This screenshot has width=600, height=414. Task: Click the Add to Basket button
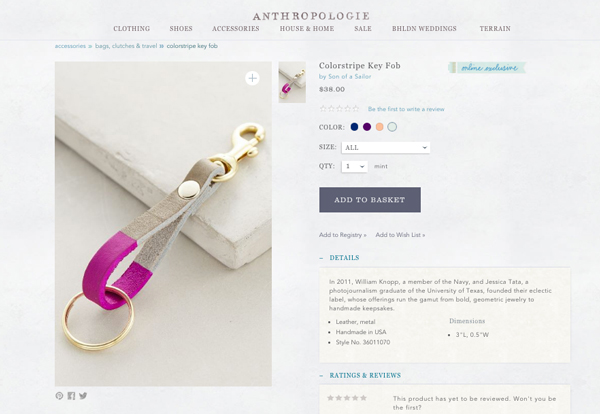pyautogui.click(x=370, y=200)
